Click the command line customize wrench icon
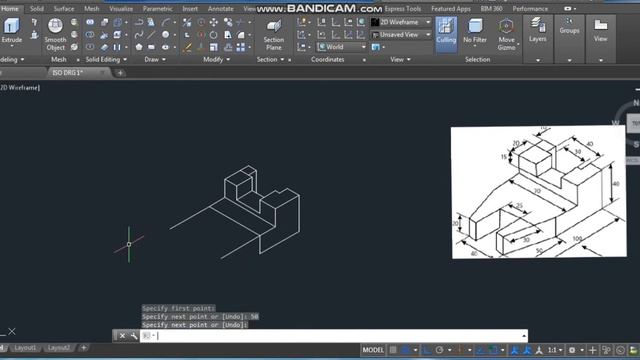This screenshot has height=360, width=640. point(134,336)
